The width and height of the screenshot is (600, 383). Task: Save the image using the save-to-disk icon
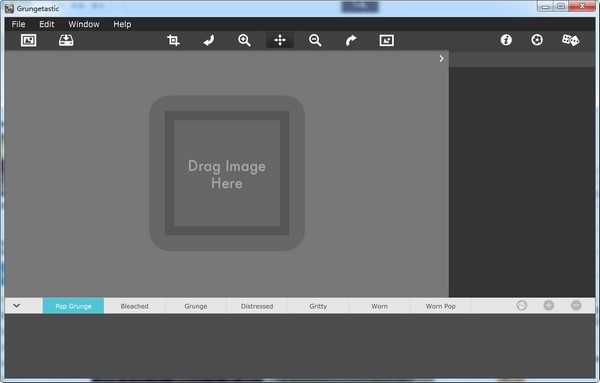pyautogui.click(x=66, y=40)
